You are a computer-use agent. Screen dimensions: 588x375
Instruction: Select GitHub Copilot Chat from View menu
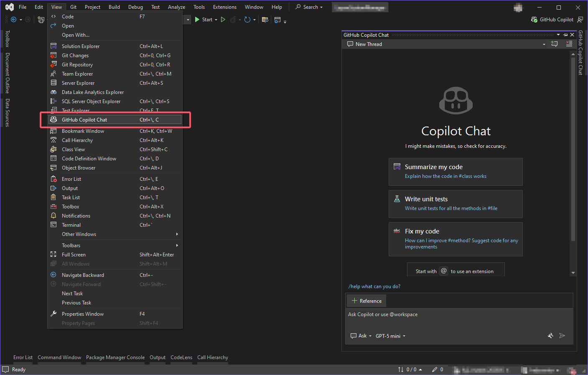pyautogui.click(x=115, y=120)
